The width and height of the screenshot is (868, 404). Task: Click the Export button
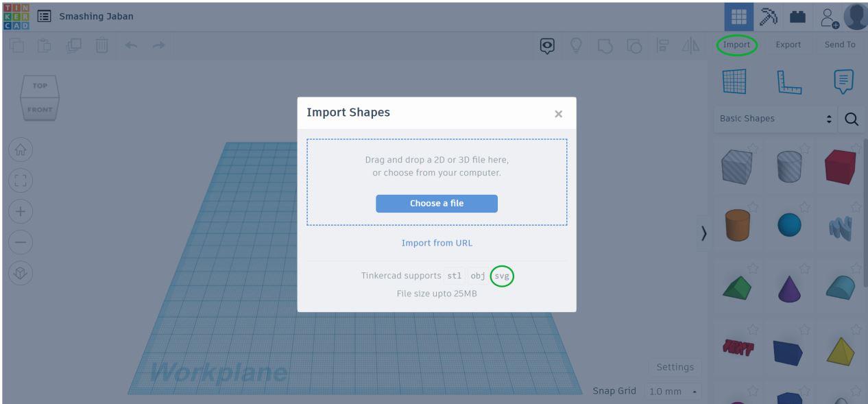(x=788, y=45)
